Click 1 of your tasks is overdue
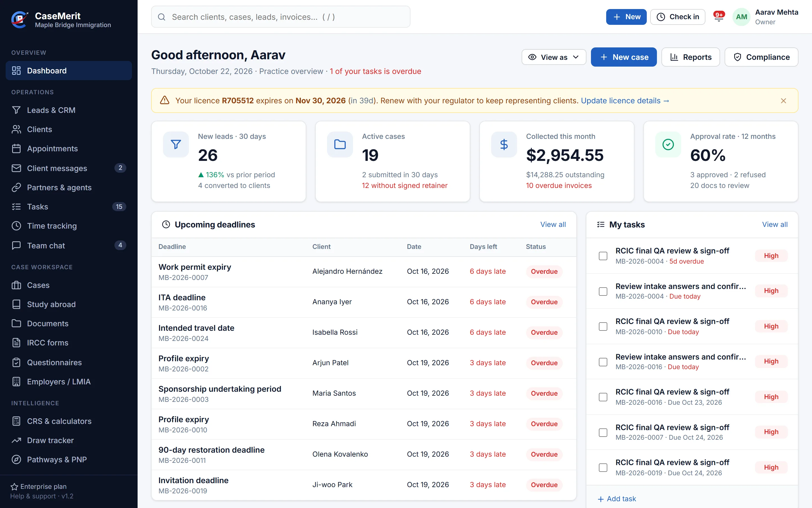Screen dimensions: 812x508 click(x=375, y=71)
